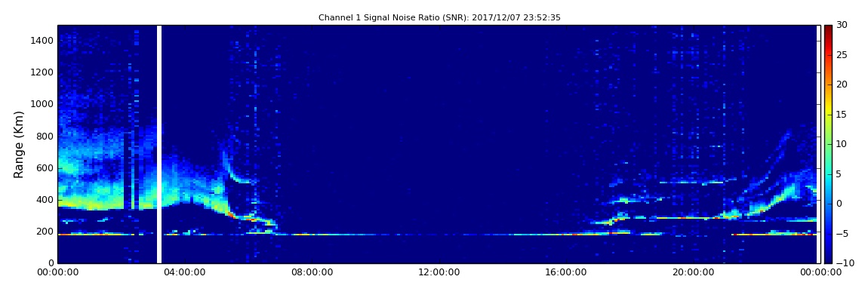This screenshot has width=868, height=307.
Task: Click the green middle of the colorbar
Action: tap(827, 144)
